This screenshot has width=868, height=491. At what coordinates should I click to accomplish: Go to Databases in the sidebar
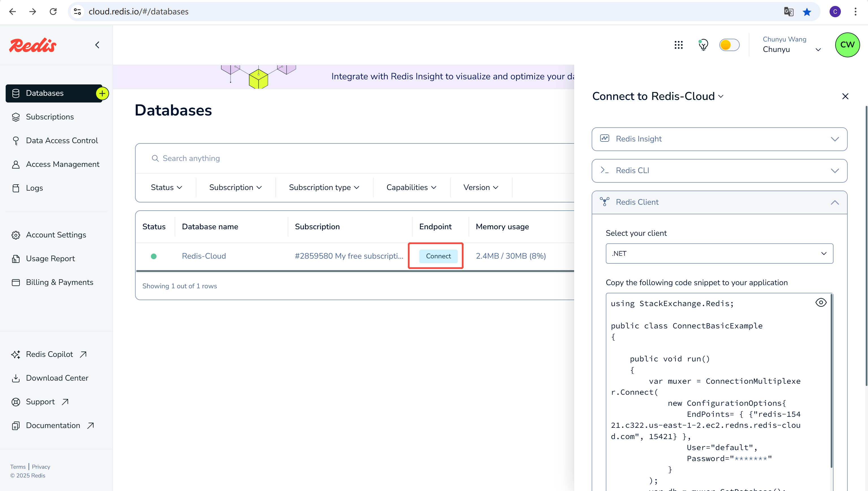pos(54,93)
